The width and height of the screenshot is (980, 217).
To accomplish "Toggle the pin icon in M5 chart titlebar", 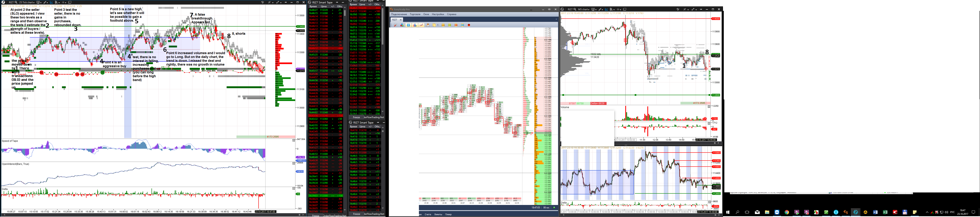I will tap(701, 9).
